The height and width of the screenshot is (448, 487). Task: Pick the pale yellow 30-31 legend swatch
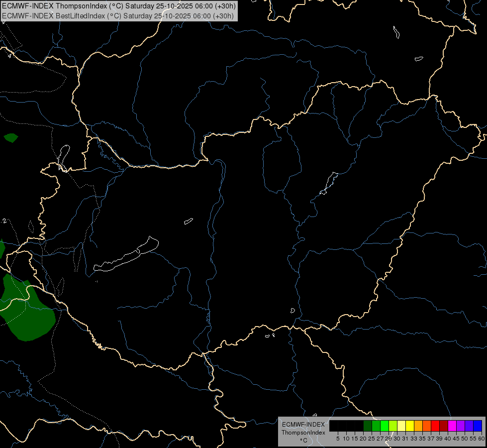point(401,426)
